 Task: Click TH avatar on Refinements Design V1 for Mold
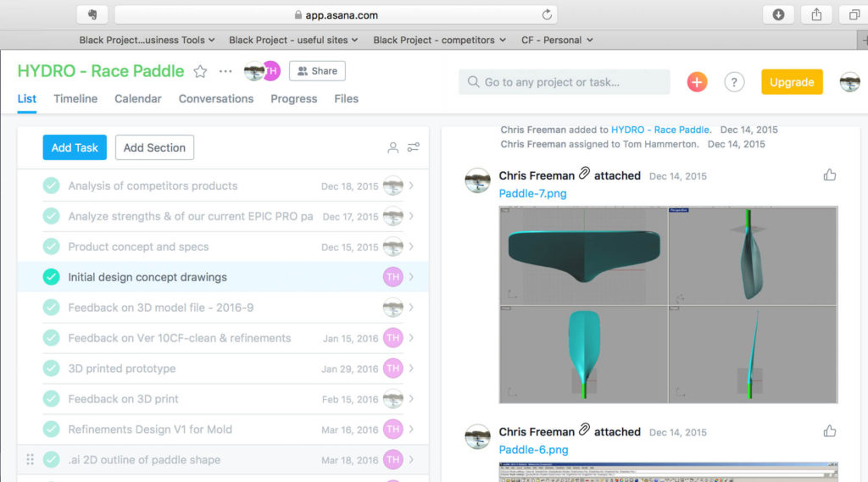click(x=393, y=429)
